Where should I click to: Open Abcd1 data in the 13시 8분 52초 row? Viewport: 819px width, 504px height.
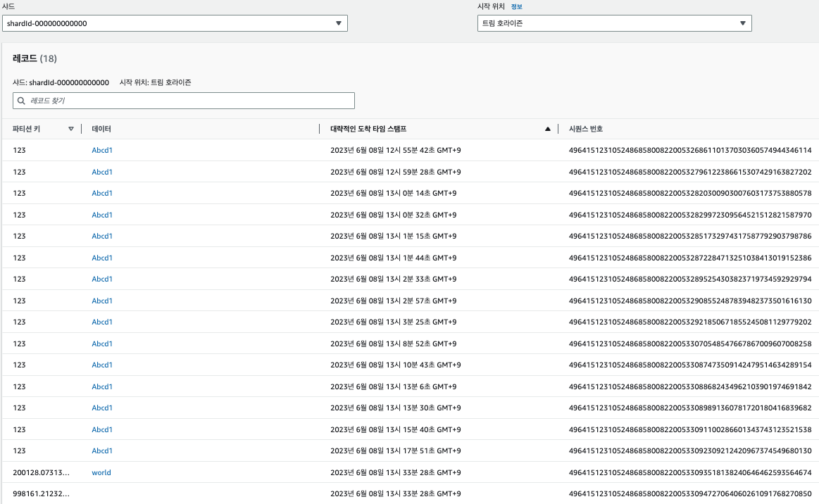[x=102, y=344]
